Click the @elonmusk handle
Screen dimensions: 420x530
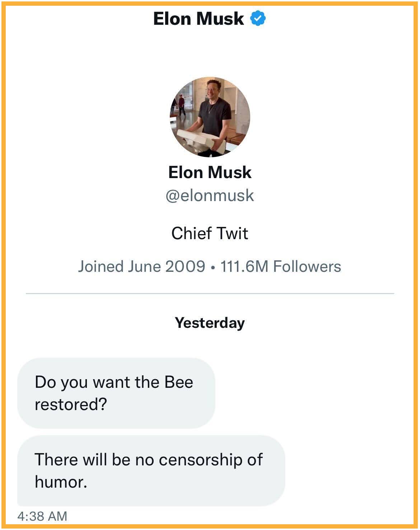[x=210, y=196]
